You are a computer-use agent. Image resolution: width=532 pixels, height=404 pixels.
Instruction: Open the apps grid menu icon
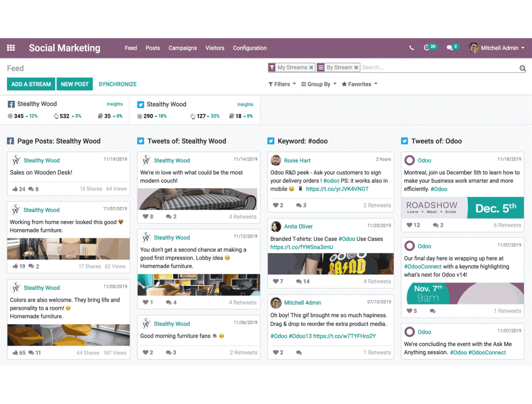11,48
